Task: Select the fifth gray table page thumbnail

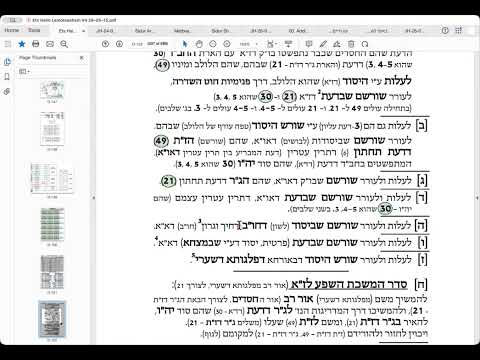Action: tap(52, 273)
